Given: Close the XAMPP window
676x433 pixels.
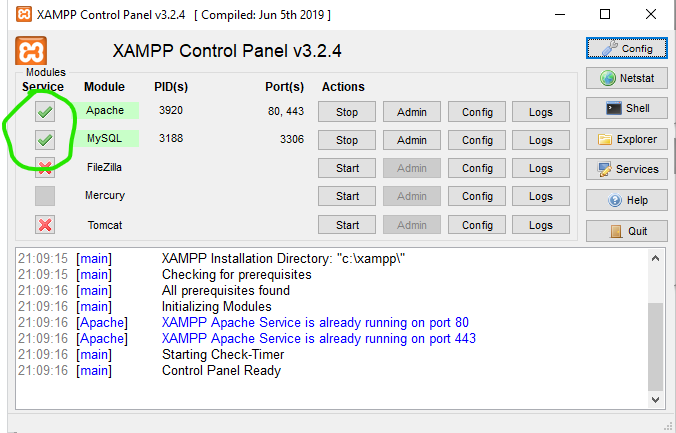Looking at the screenshot, I should [651, 14].
